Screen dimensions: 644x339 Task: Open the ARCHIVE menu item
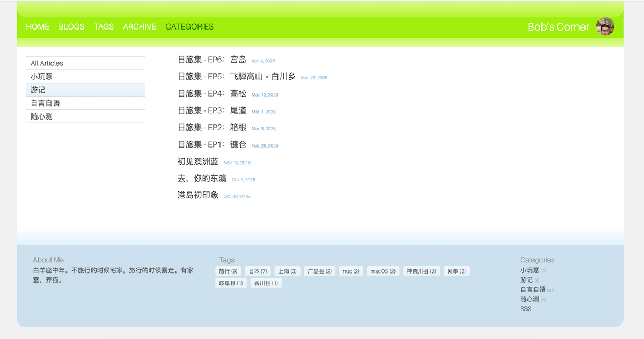140,26
